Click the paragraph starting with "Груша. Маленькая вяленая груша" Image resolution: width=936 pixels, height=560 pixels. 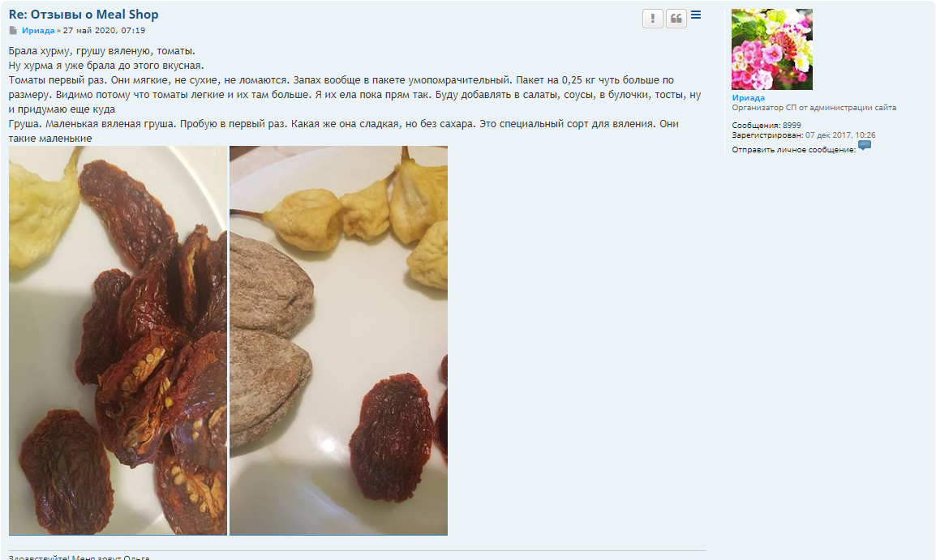click(x=343, y=130)
